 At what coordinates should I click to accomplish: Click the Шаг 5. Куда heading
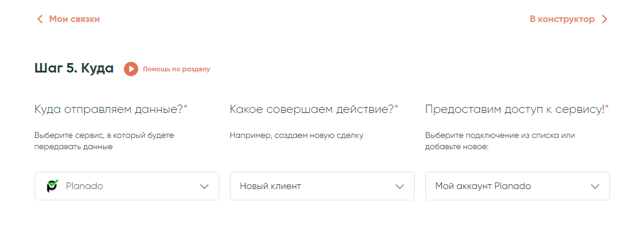(x=74, y=68)
